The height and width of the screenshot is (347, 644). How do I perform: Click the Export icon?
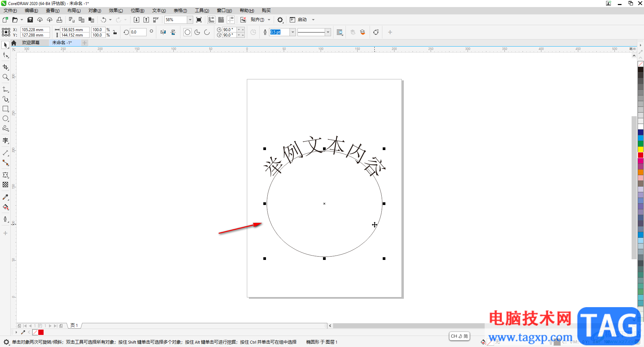coord(146,20)
